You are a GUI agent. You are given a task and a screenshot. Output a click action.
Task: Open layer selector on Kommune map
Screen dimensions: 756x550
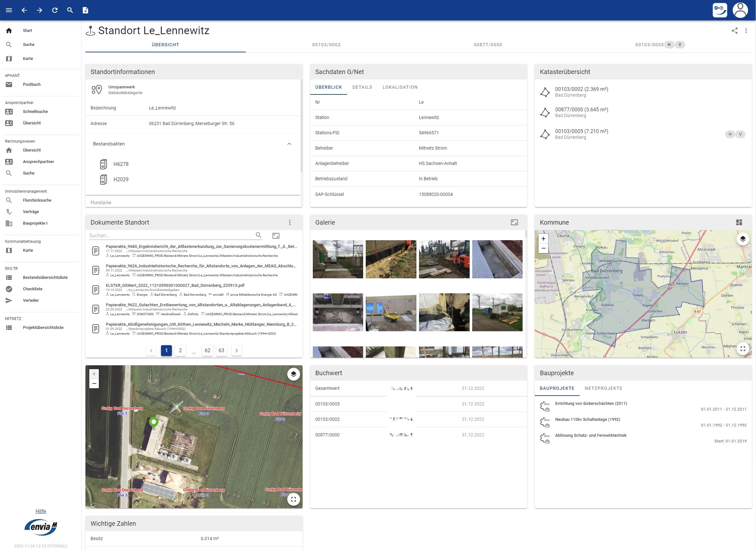point(742,239)
